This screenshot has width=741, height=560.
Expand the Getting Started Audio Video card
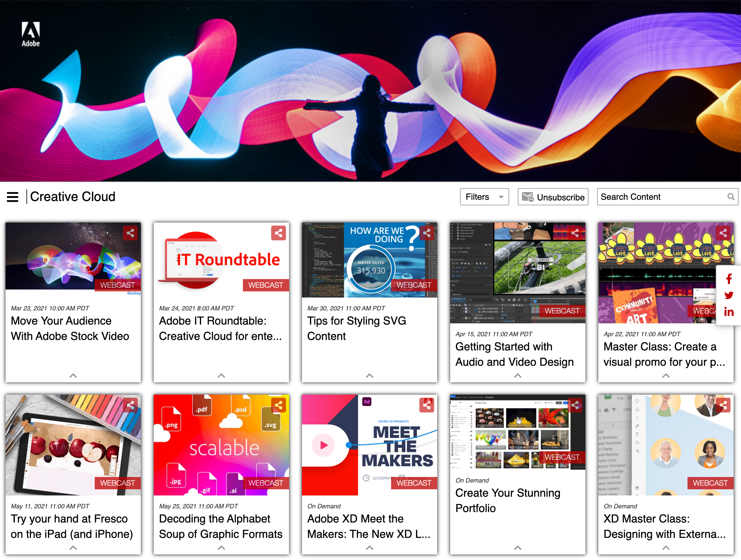pyautogui.click(x=517, y=376)
